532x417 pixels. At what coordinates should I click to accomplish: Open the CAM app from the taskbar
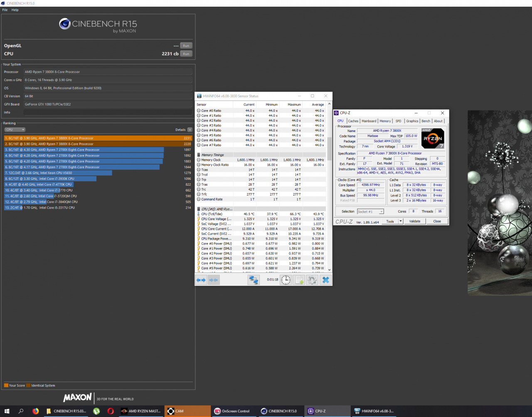187,411
